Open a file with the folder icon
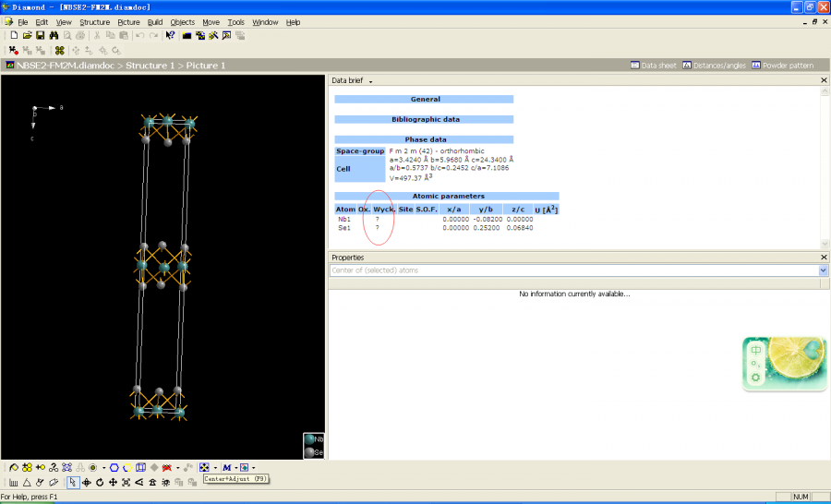The image size is (831, 504). [28, 35]
